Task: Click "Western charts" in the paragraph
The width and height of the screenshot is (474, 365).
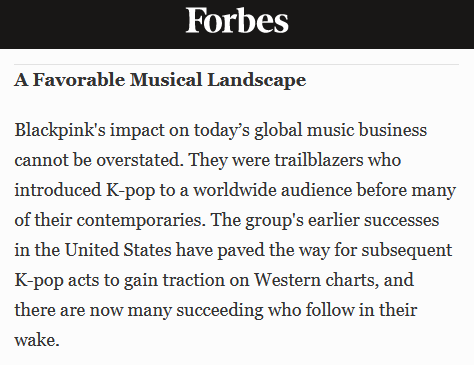Action: (x=316, y=280)
